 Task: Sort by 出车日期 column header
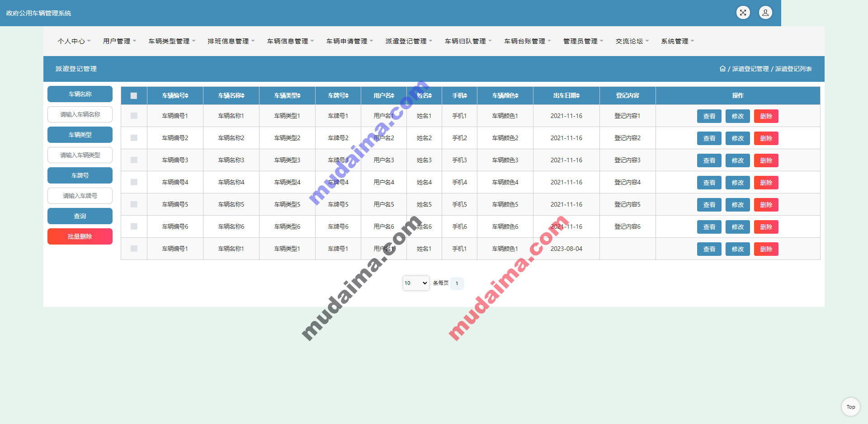point(566,95)
